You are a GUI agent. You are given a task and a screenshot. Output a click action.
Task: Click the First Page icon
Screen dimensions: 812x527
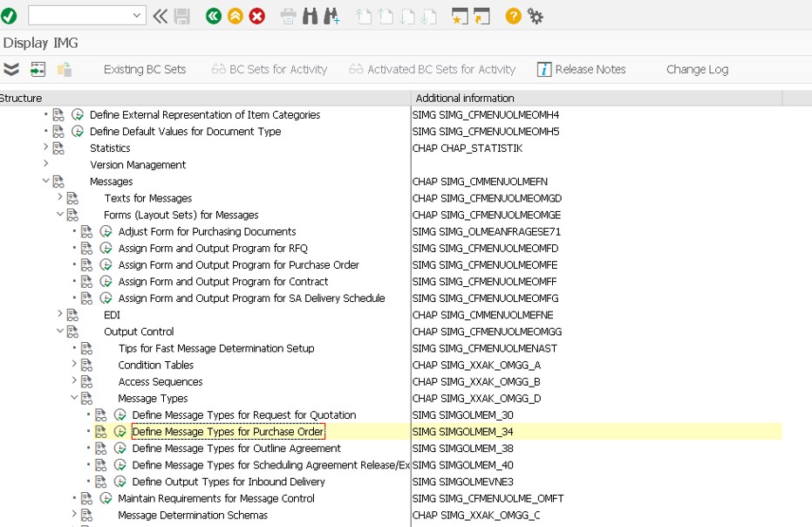pos(364,16)
